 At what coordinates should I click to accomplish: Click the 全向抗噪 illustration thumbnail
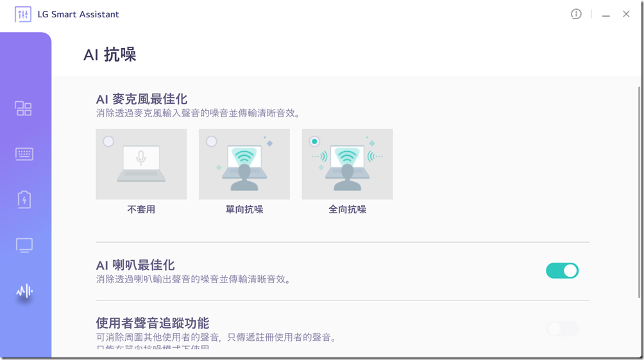tap(348, 164)
